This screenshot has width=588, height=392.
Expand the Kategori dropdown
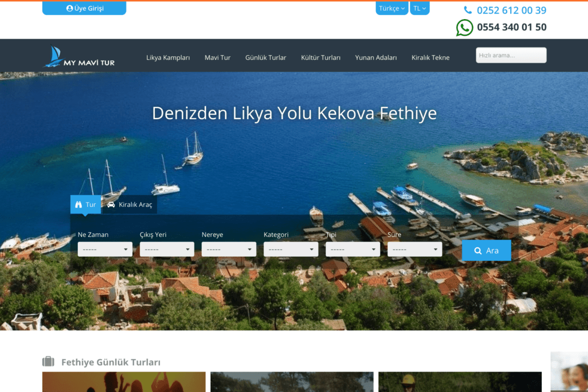point(291,249)
